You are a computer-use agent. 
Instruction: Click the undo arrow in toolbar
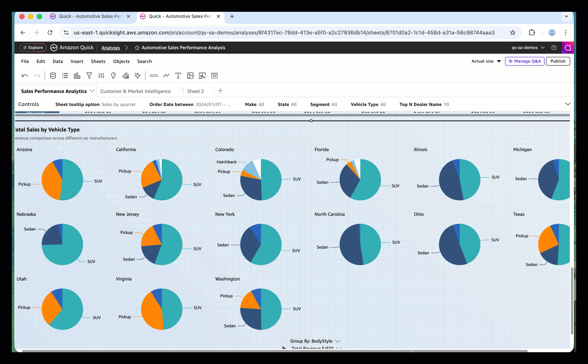tap(25, 76)
